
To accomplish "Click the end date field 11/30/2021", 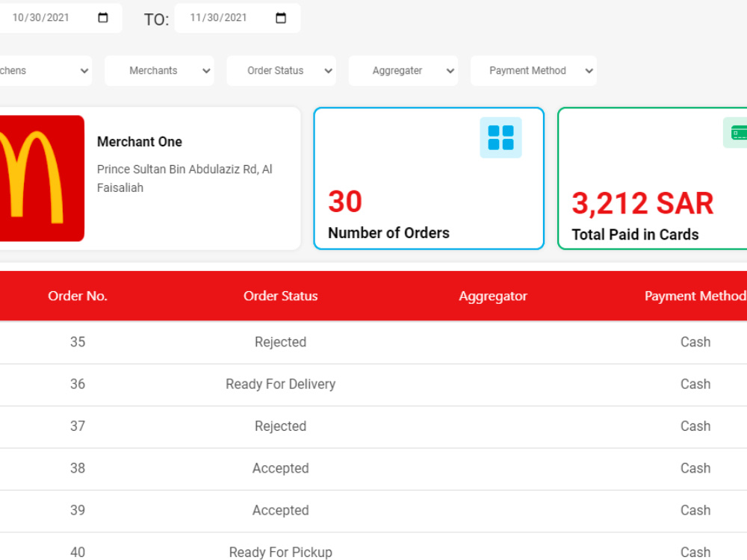I will click(x=238, y=18).
